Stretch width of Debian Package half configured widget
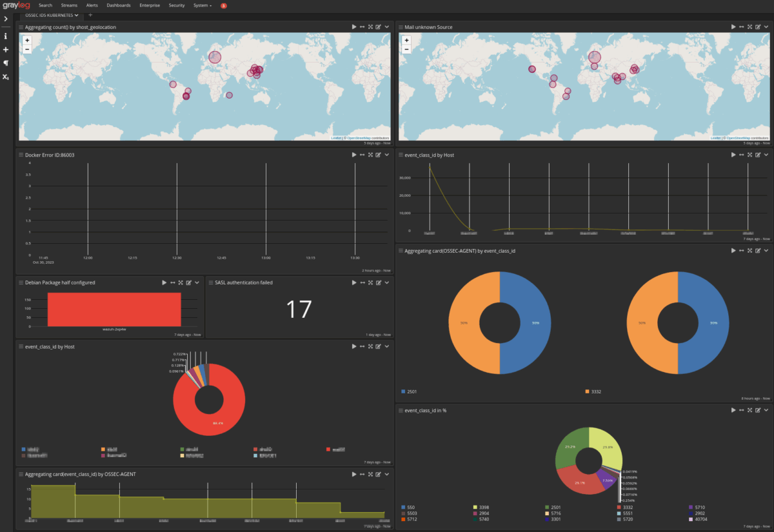This screenshot has height=532, width=774. (x=173, y=282)
